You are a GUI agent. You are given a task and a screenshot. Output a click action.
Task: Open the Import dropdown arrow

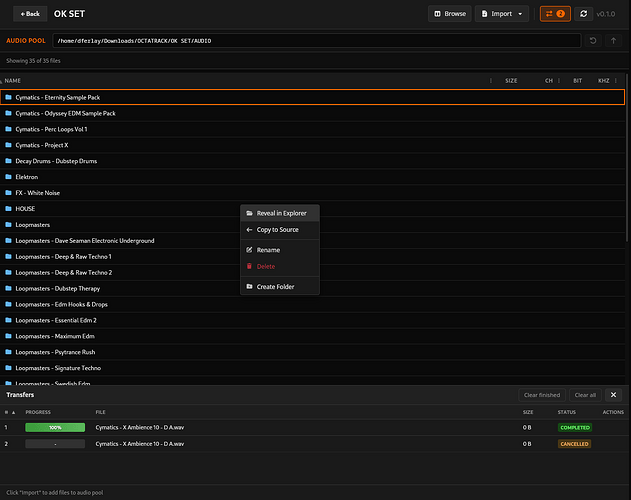click(520, 14)
